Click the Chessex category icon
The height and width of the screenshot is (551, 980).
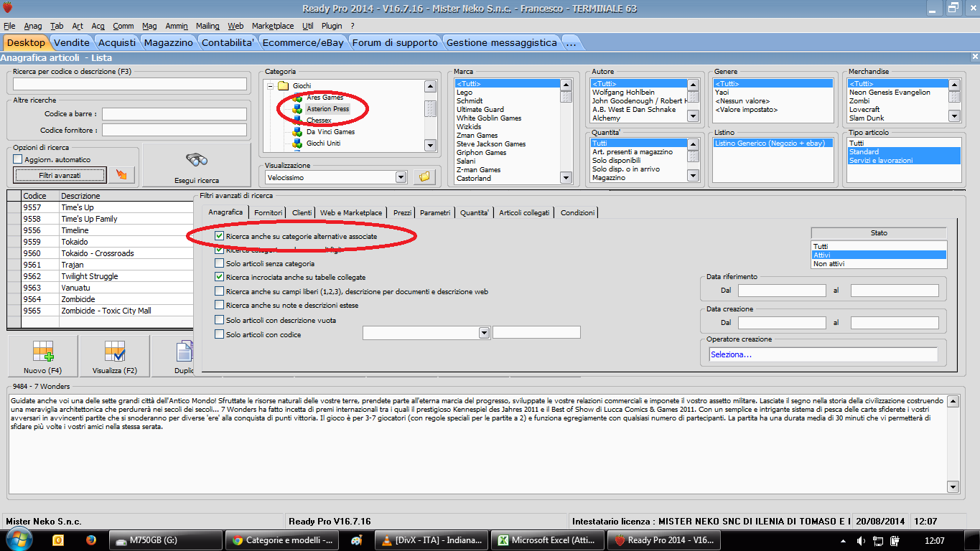[297, 121]
